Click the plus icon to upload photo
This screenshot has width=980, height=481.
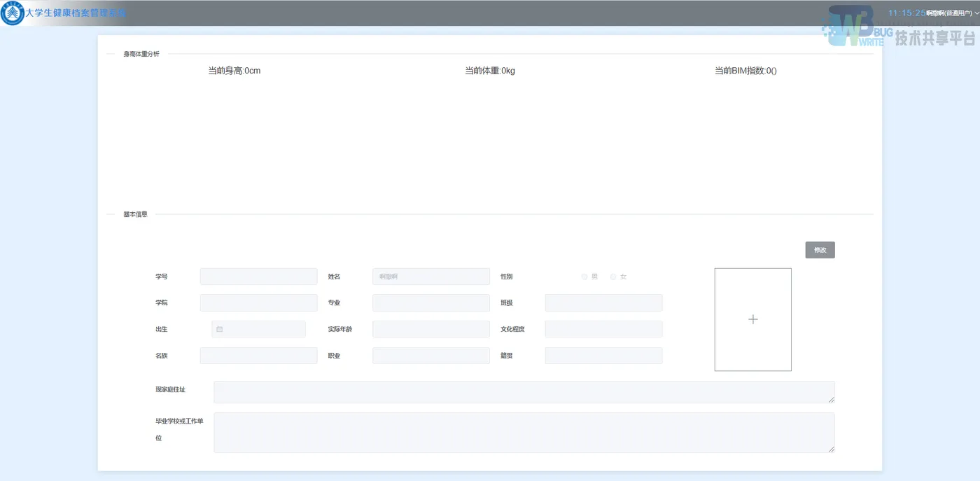pos(753,319)
